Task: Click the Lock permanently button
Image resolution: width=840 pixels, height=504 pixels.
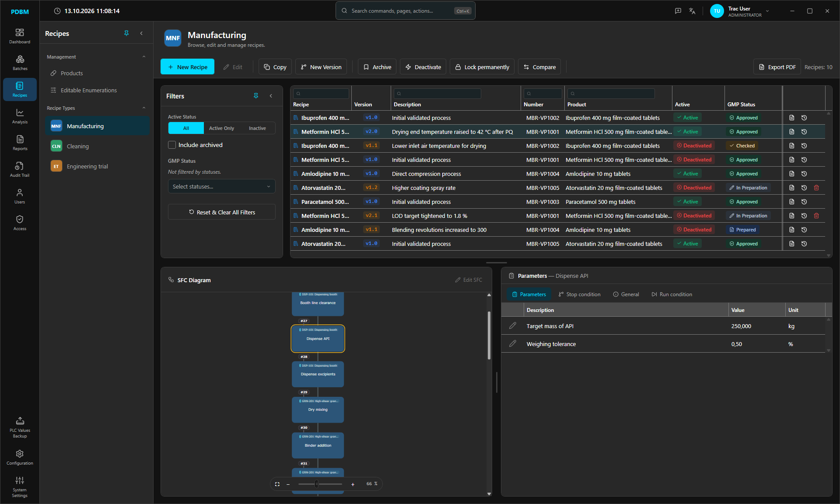Action: tap(482, 67)
